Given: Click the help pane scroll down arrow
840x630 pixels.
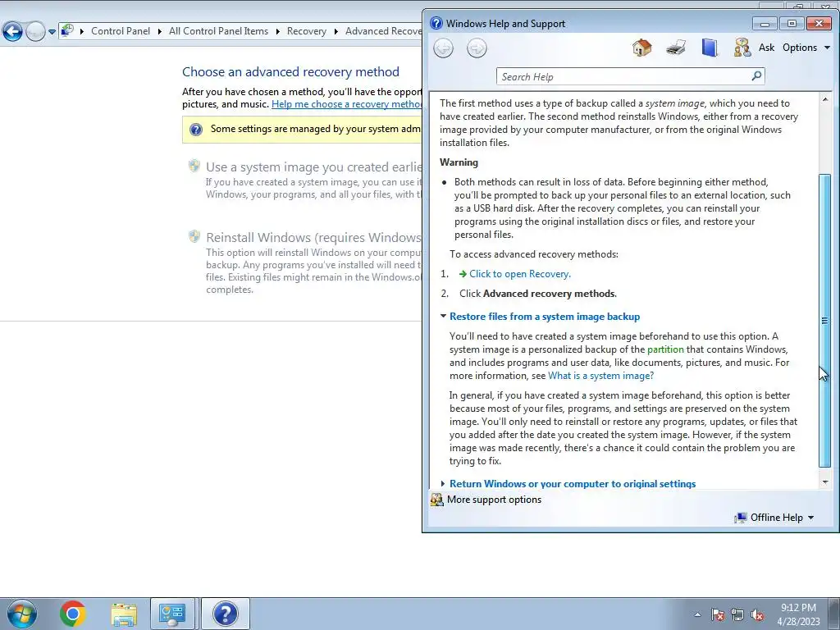Looking at the screenshot, I should coord(825,482).
